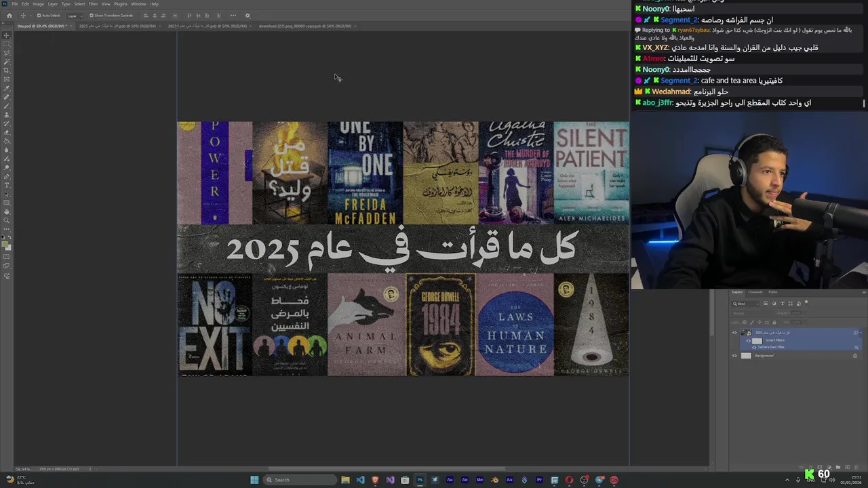Click the Home icon in options bar
This screenshot has height=488, width=868.
pos(9,16)
